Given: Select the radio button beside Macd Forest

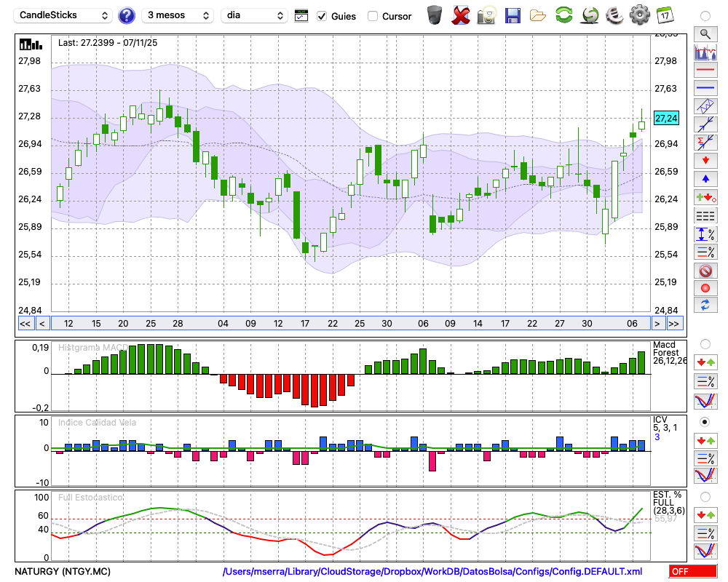Looking at the screenshot, I should tap(705, 343).
